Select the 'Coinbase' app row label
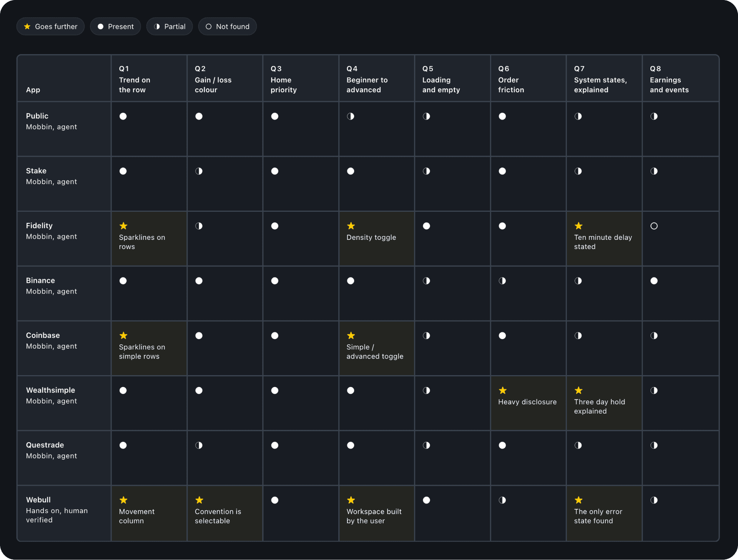 (x=43, y=336)
